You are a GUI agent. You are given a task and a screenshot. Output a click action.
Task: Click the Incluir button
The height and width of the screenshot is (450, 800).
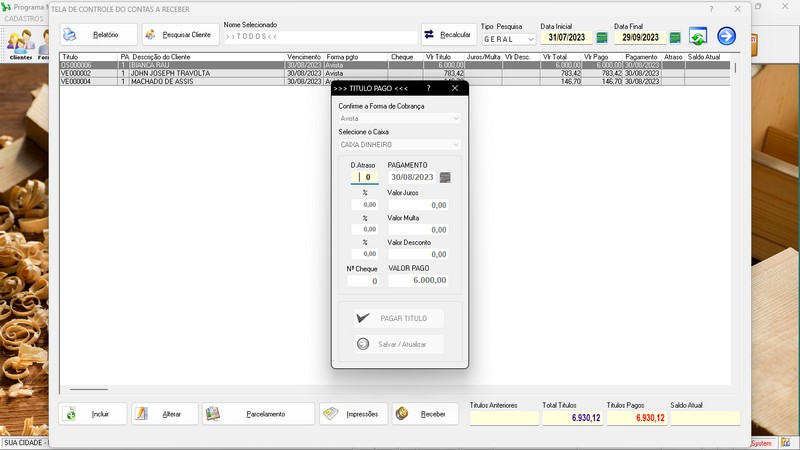point(93,414)
